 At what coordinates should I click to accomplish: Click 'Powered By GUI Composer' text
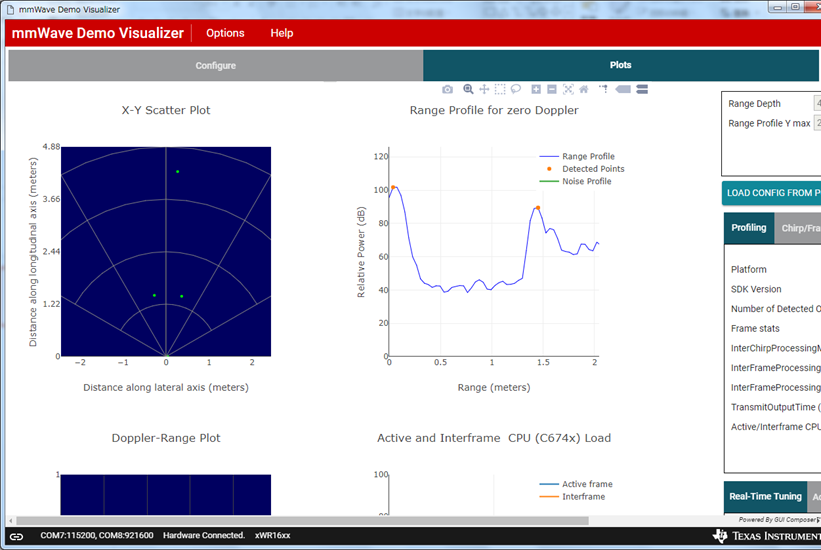[778, 520]
